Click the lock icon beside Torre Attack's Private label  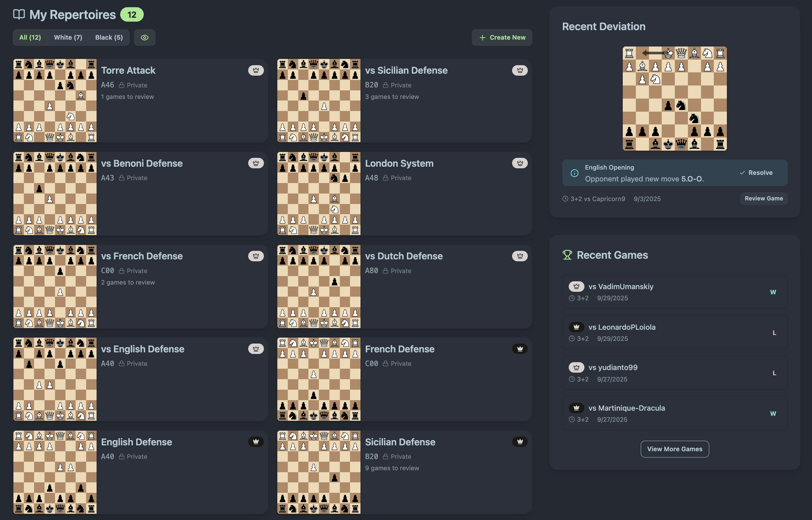[121, 85]
